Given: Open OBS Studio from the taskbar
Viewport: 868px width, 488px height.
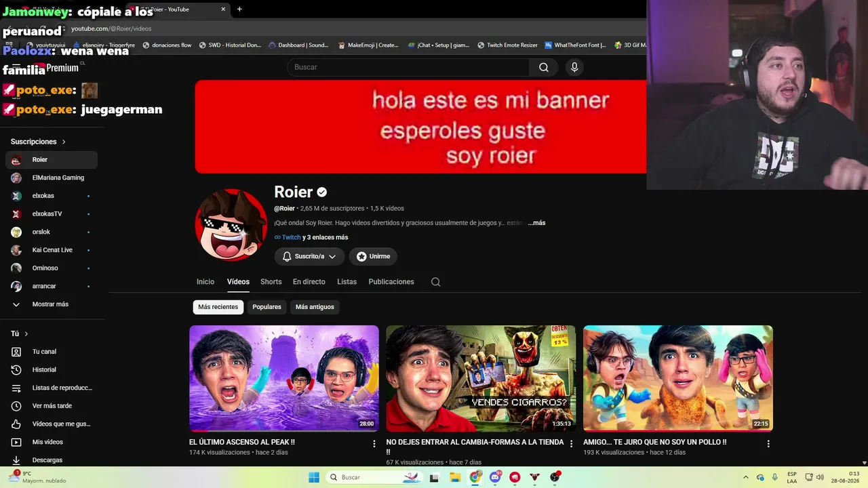Looking at the screenshot, I should [555, 477].
